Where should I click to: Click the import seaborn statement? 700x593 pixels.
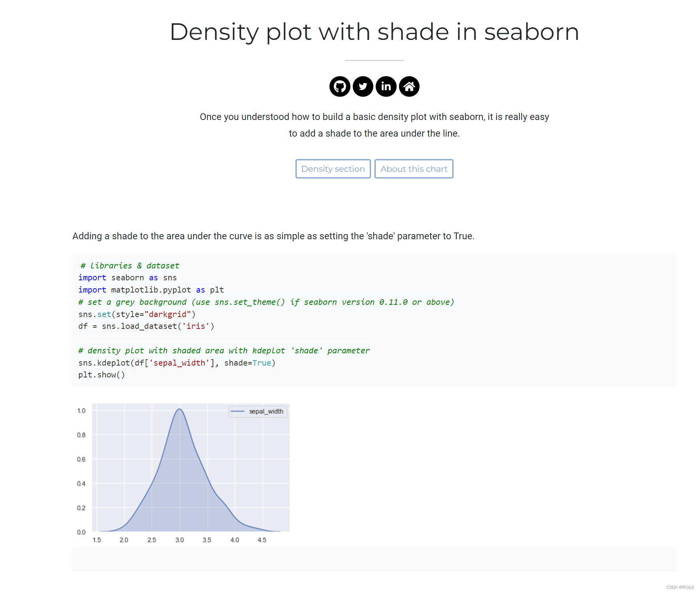click(x=127, y=278)
